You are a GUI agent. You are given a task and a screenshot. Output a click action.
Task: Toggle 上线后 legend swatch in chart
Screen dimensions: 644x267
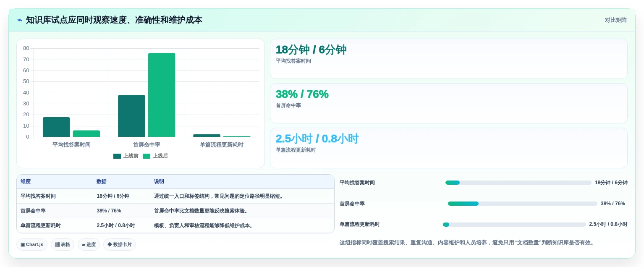click(147, 156)
